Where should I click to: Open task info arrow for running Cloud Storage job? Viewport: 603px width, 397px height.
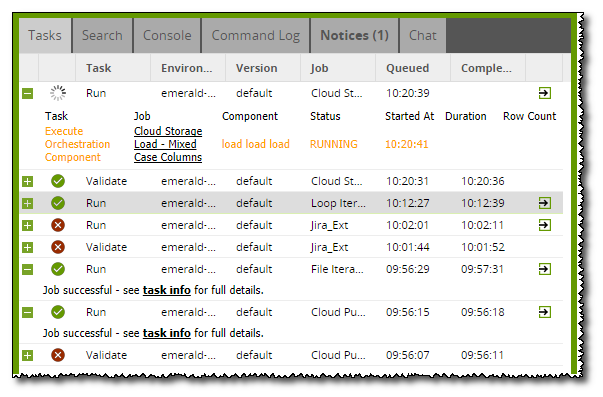(545, 93)
